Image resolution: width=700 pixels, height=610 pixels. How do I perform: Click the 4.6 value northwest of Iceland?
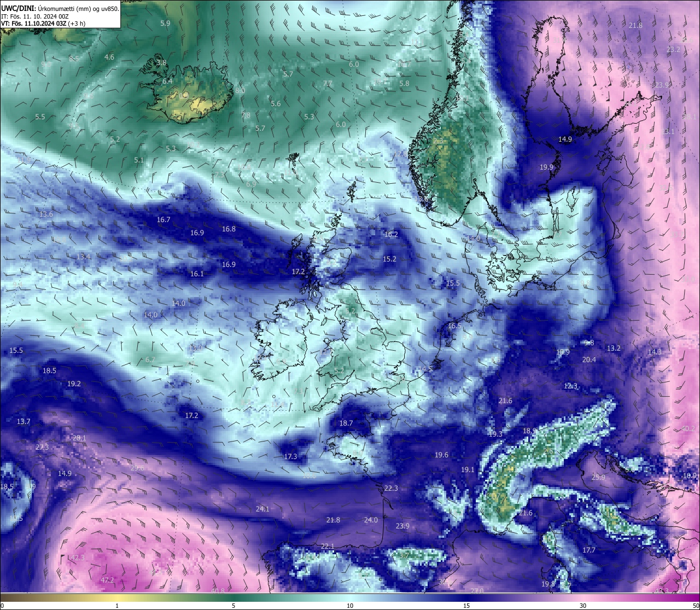109,57
